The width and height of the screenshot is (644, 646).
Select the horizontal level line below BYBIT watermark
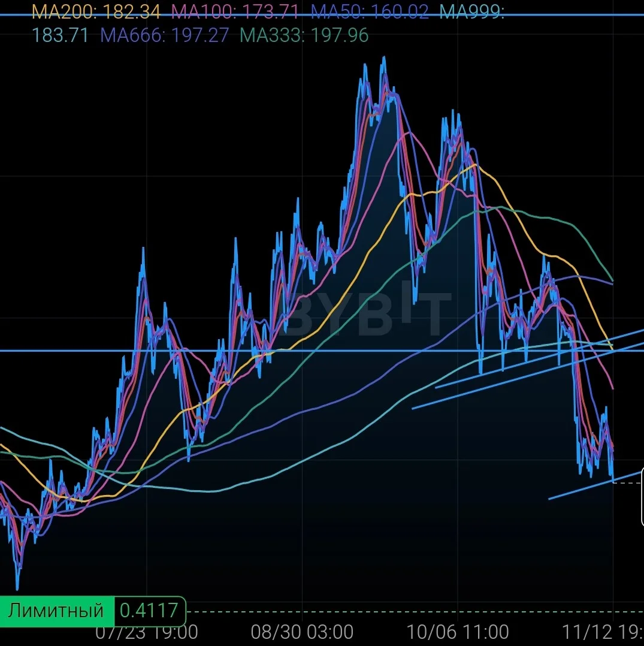[x=322, y=351]
